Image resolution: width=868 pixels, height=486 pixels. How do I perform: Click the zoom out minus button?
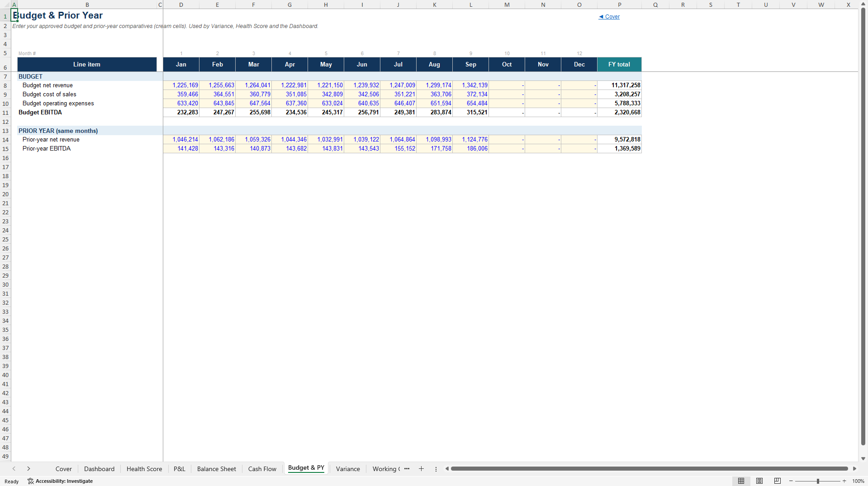click(x=791, y=481)
